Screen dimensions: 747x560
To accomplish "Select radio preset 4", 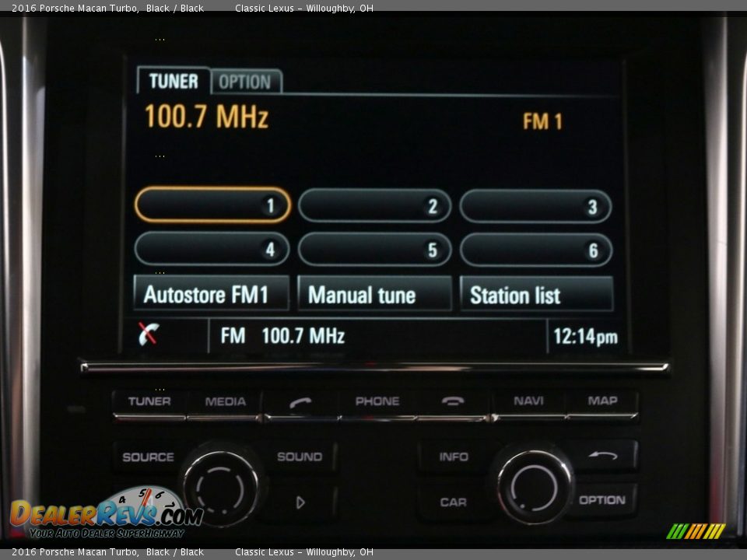I will click(212, 249).
